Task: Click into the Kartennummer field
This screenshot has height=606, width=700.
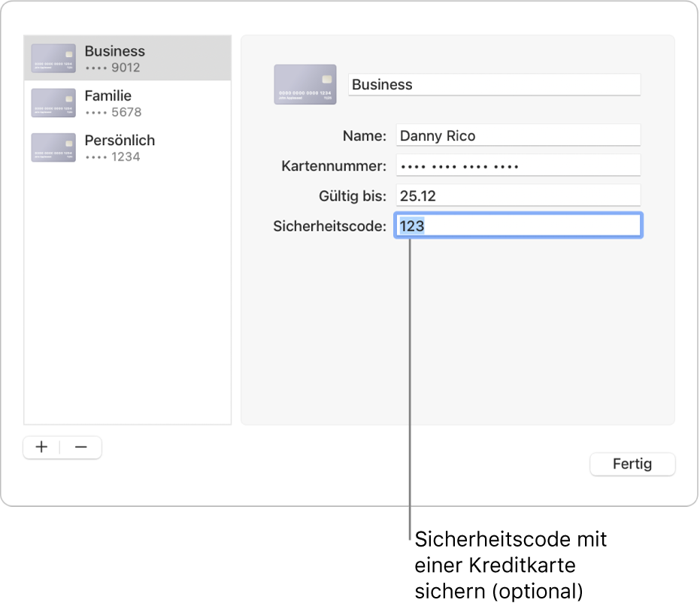Action: click(517, 166)
